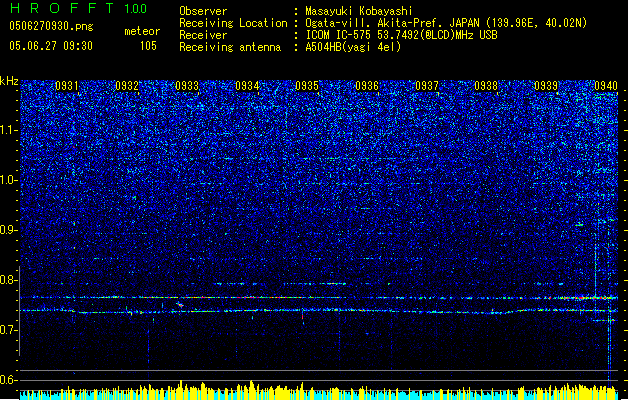Click the 1.1 kHz axis label
The image size is (629, 400).
click(x=9, y=130)
